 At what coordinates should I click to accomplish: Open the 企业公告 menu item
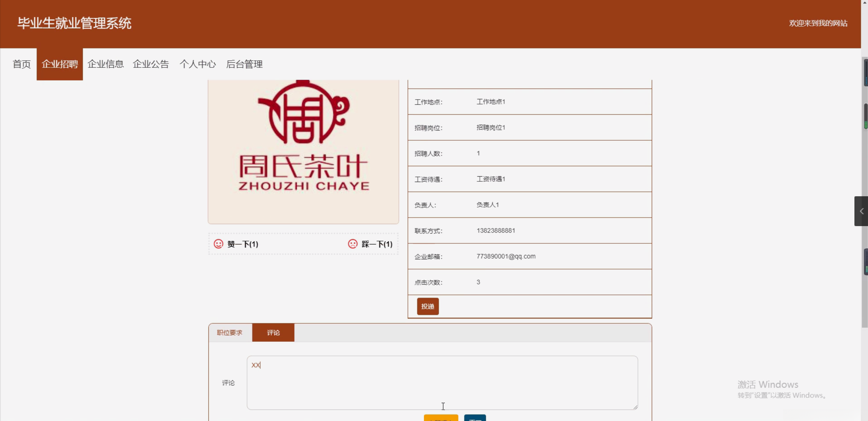(151, 64)
